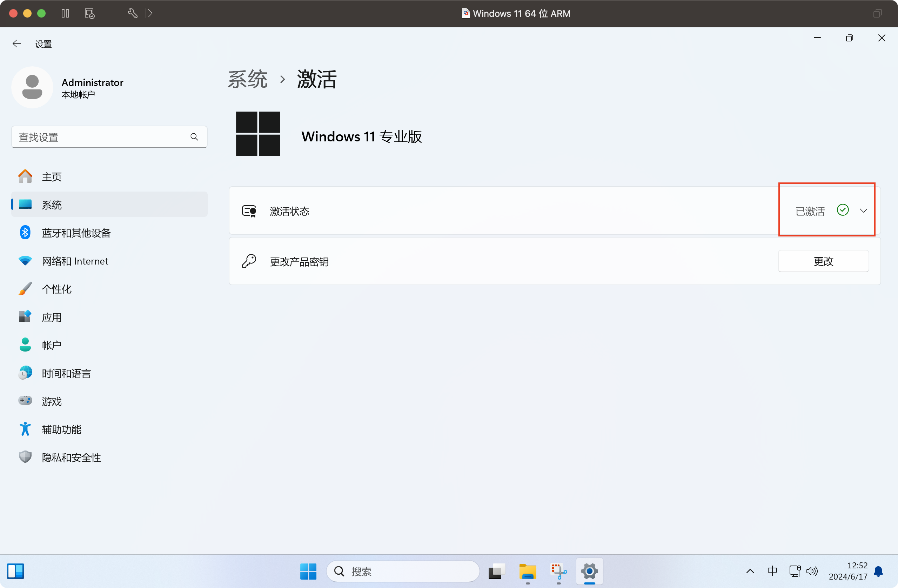Screen dimensions: 898x588
Task: Click the magnifier icon in 查找设置 box
Action: pyautogui.click(x=194, y=137)
